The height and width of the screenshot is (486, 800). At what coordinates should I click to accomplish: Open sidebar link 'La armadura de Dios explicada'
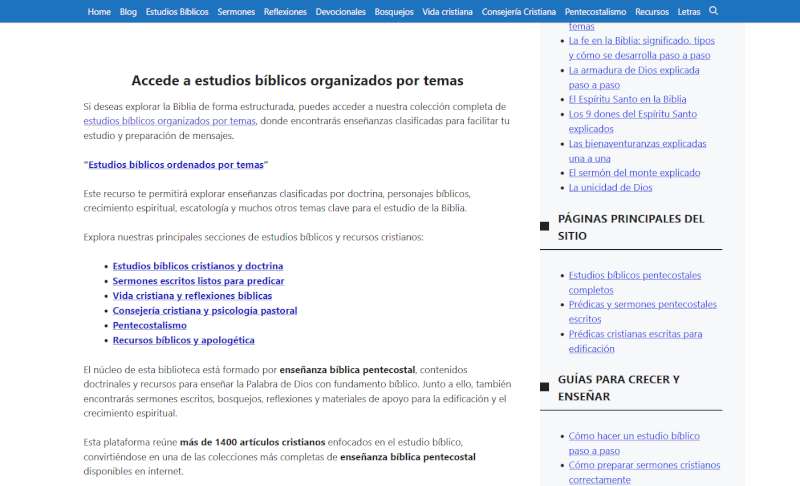(x=634, y=78)
